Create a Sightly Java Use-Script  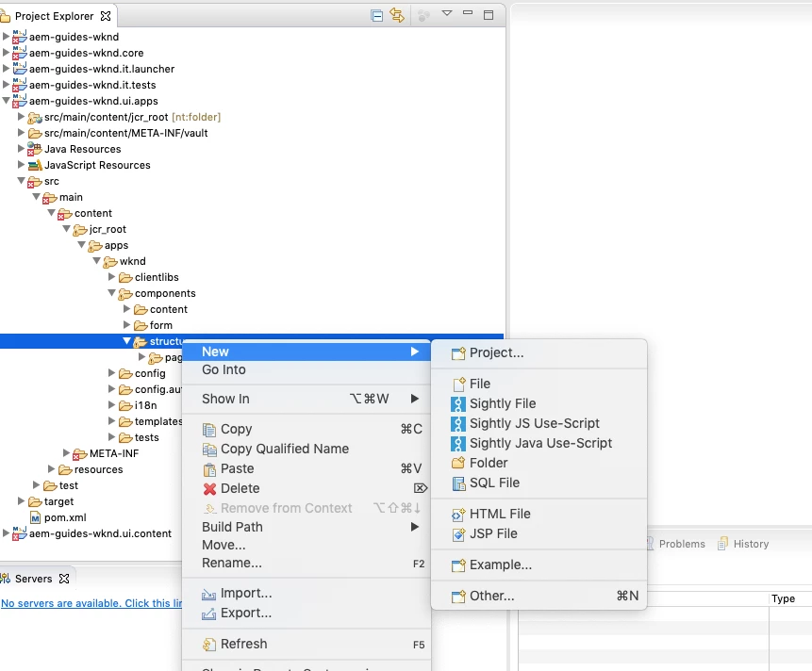pyautogui.click(x=539, y=443)
